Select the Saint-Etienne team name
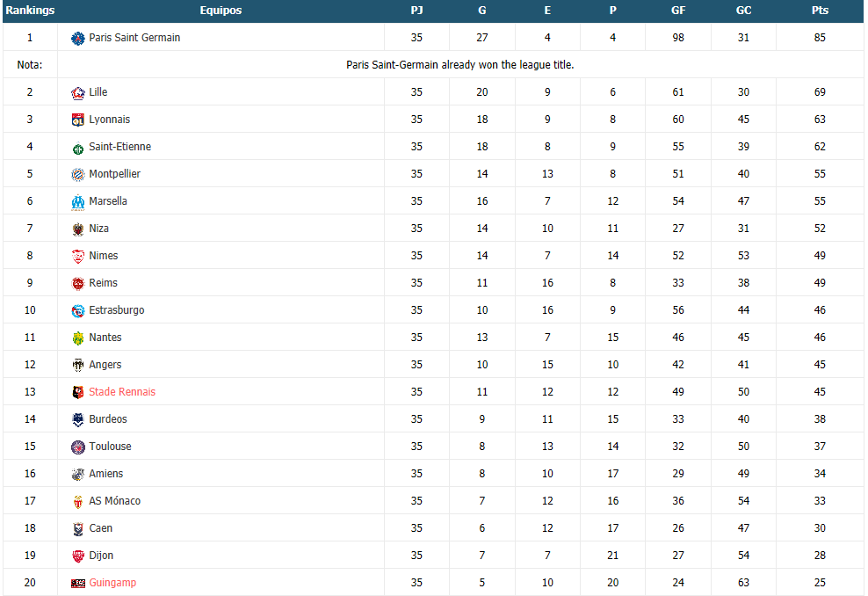This screenshot has width=868, height=596. tap(120, 146)
